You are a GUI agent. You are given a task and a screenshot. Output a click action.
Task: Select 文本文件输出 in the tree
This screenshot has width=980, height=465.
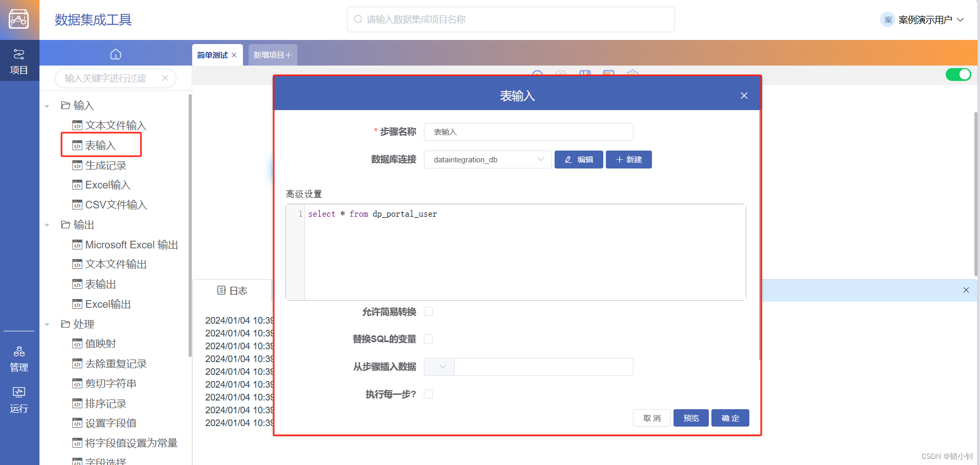(x=110, y=264)
